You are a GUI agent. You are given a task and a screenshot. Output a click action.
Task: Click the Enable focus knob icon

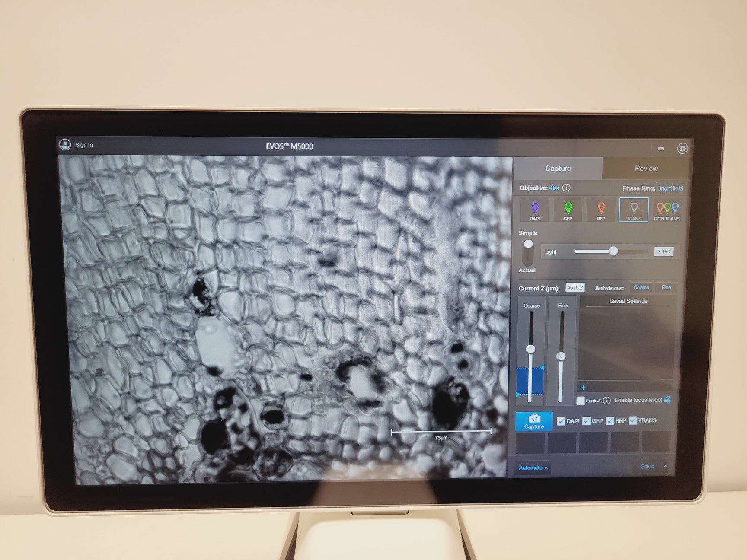click(x=666, y=400)
